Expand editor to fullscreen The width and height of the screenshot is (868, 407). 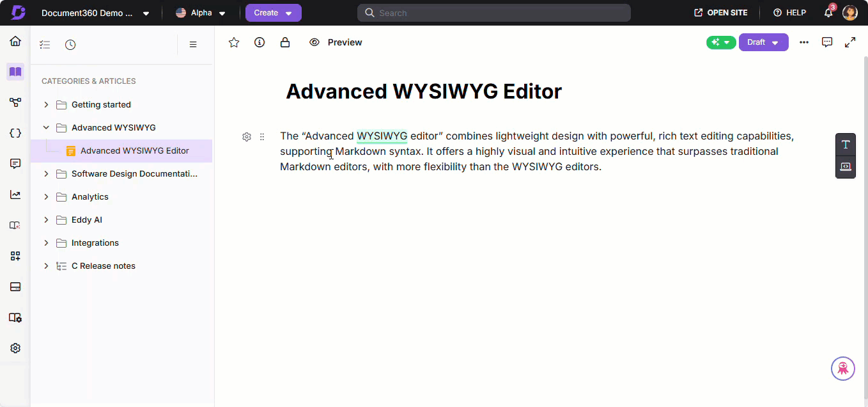click(850, 42)
